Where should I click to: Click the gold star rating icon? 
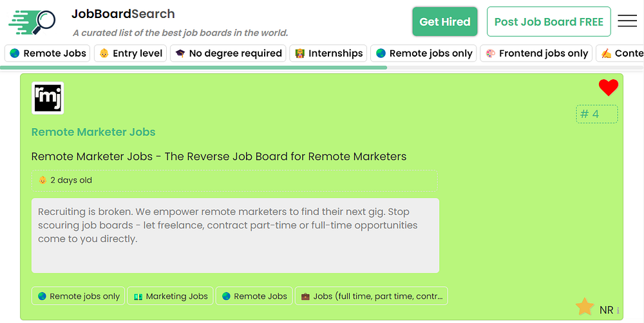tap(585, 307)
